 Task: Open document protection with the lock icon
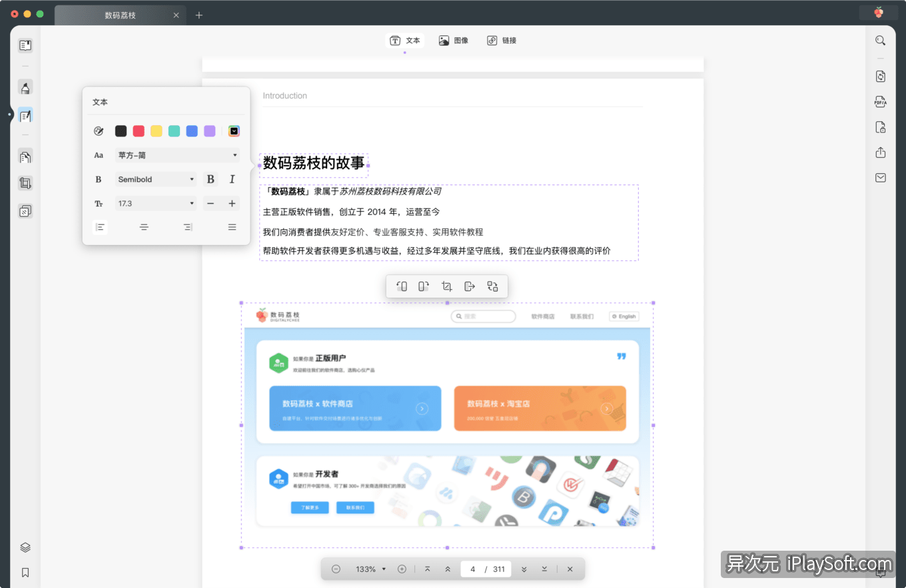(x=880, y=127)
